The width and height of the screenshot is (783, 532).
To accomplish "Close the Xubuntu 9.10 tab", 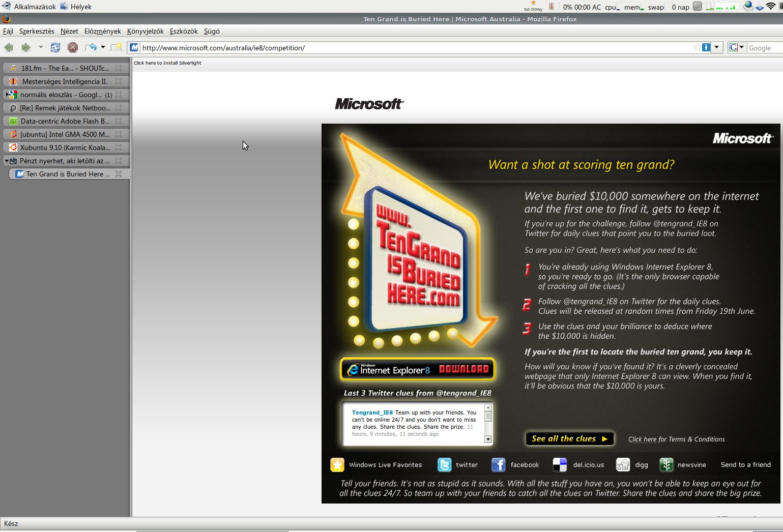I will (119, 147).
